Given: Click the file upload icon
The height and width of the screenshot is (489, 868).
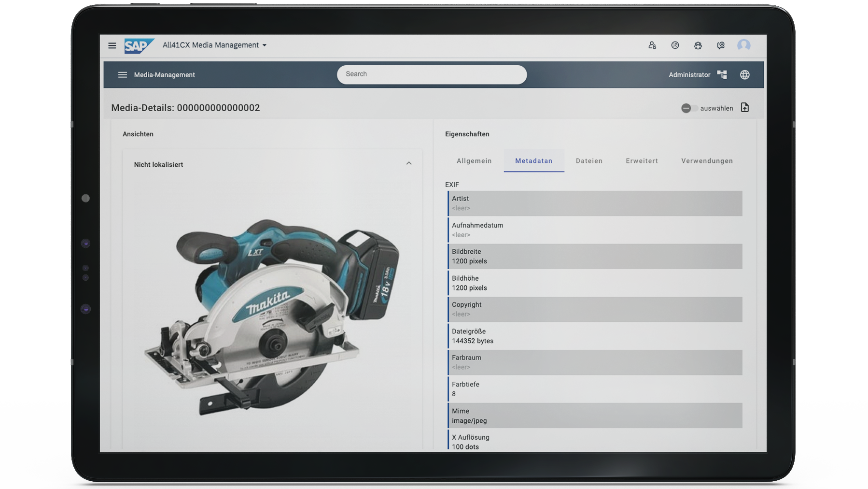Looking at the screenshot, I should coord(745,108).
